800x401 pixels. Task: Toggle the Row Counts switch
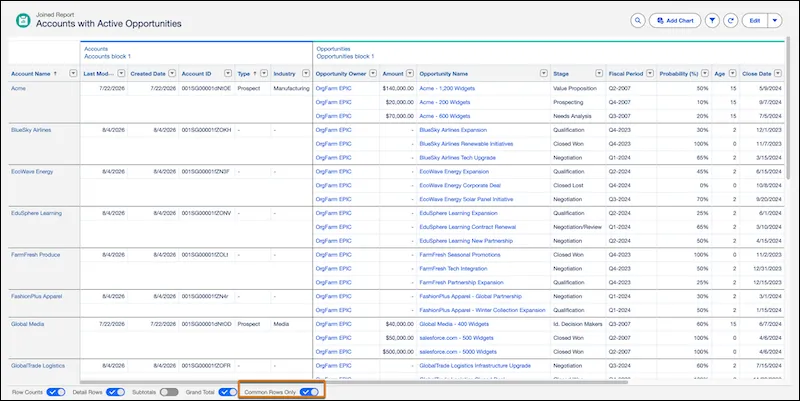56,392
